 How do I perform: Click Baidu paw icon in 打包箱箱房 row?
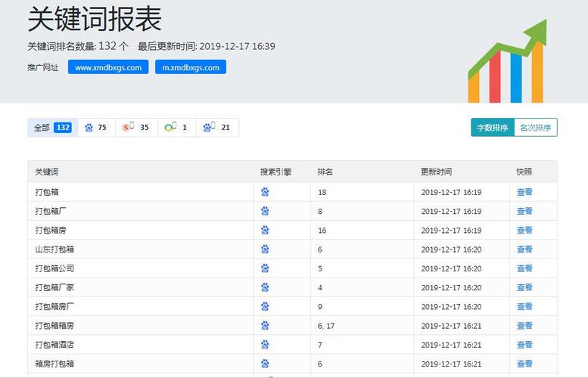pos(265,326)
